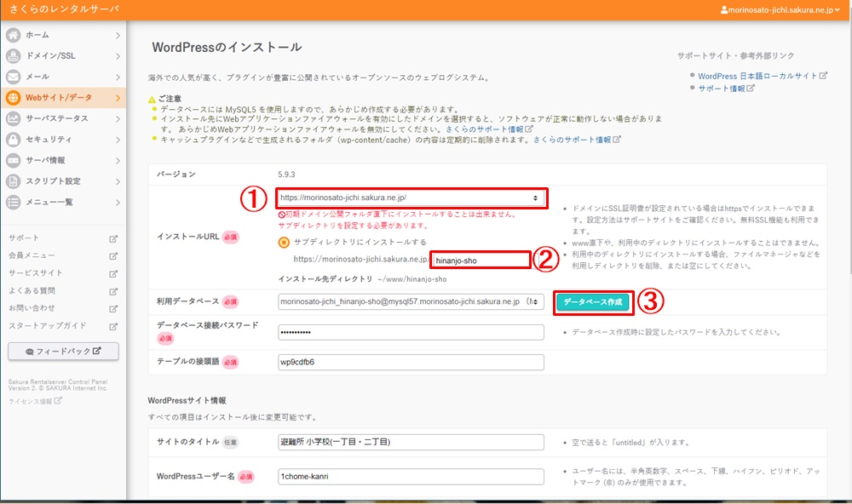Open the サポート情報 link in sidebar links

click(722, 88)
